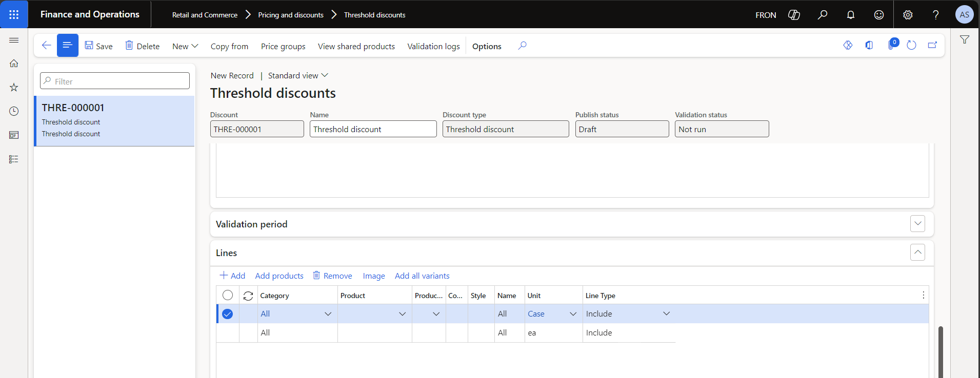This screenshot has width=980, height=378.
Task: Open the Unit dropdown showing Case
Action: point(573,314)
